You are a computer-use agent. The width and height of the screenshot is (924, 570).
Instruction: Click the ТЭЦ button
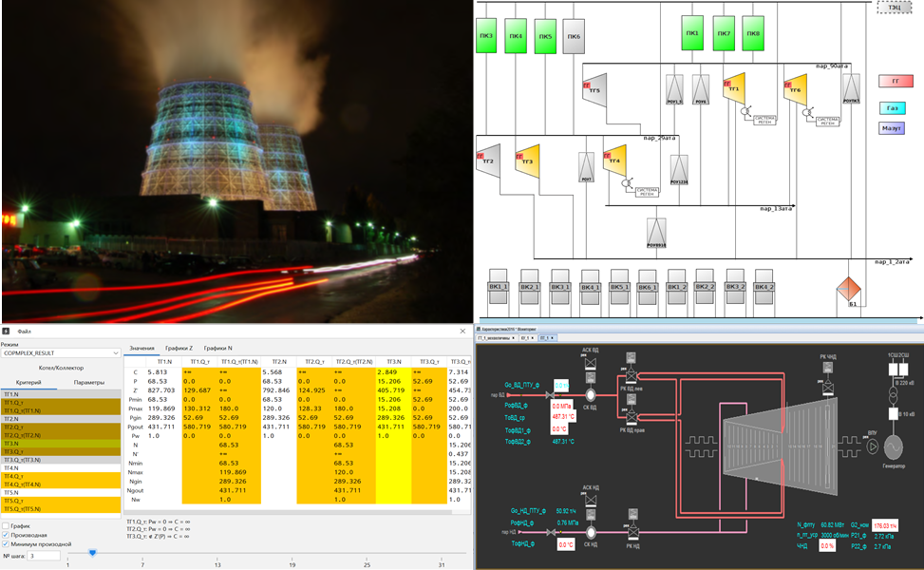(894, 7)
